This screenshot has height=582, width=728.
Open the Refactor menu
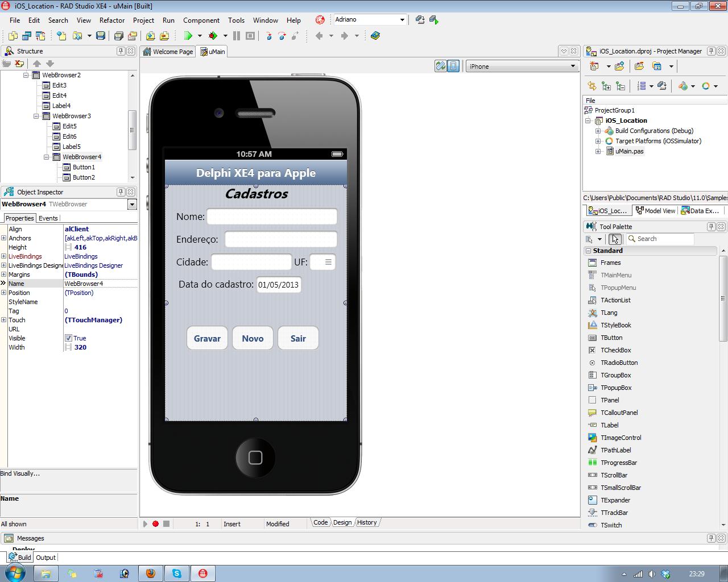coord(112,20)
